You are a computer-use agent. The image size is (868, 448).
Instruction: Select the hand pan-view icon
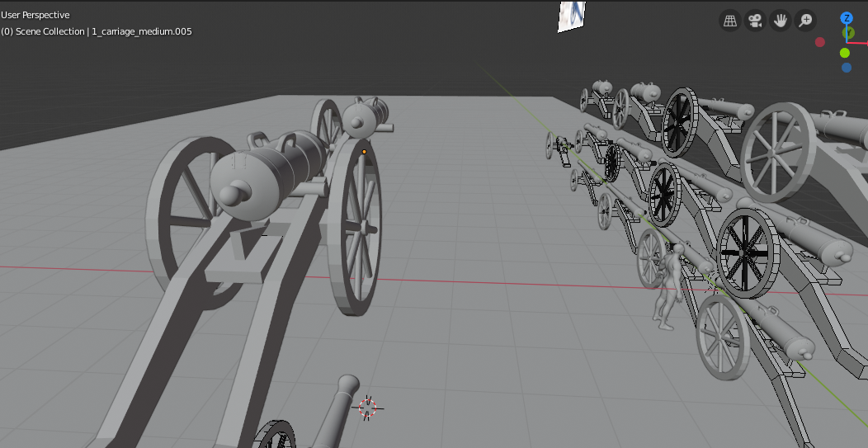tap(780, 21)
